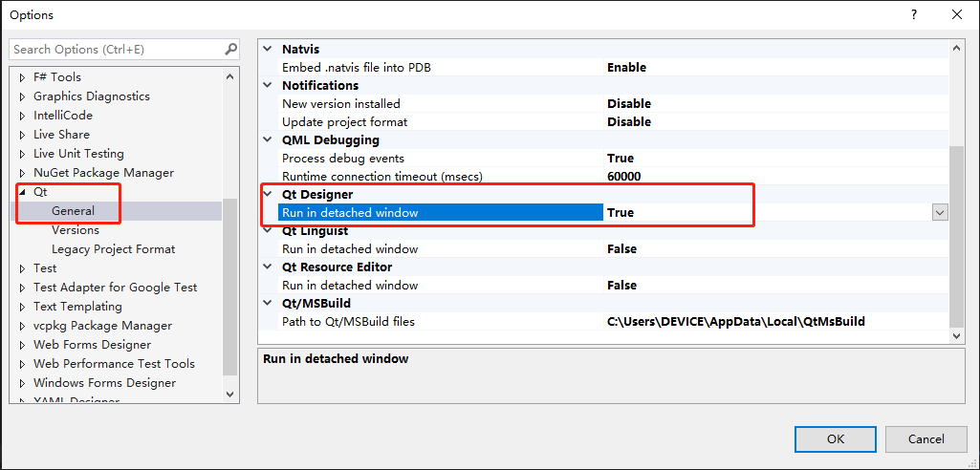Expand the Test node arrow
The image size is (980, 470).
tap(23, 268)
